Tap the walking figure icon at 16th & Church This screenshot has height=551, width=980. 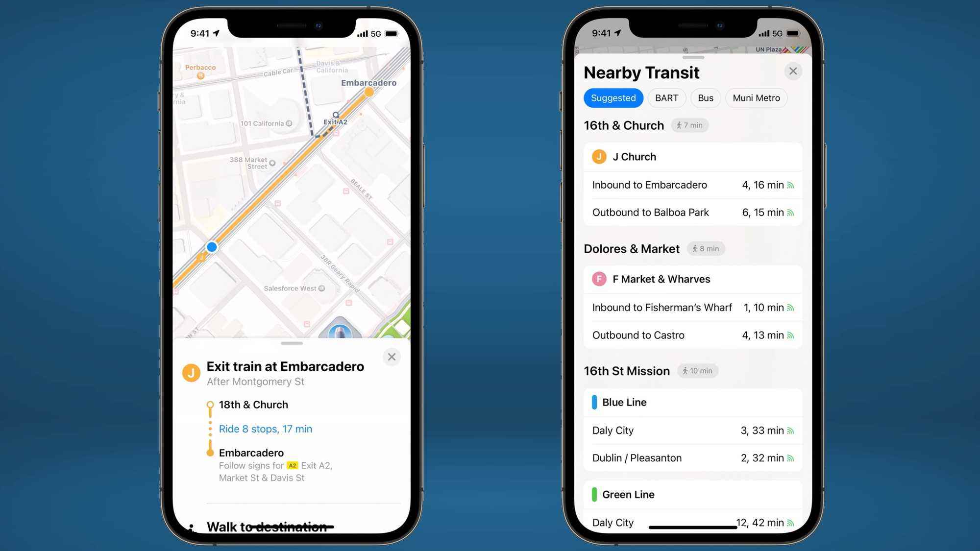pyautogui.click(x=680, y=125)
